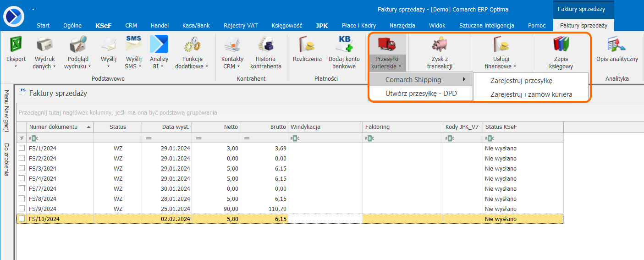The width and height of the screenshot is (644, 260).
Task: Select Zarejestruj przesyłkę
Action: [x=530, y=81]
